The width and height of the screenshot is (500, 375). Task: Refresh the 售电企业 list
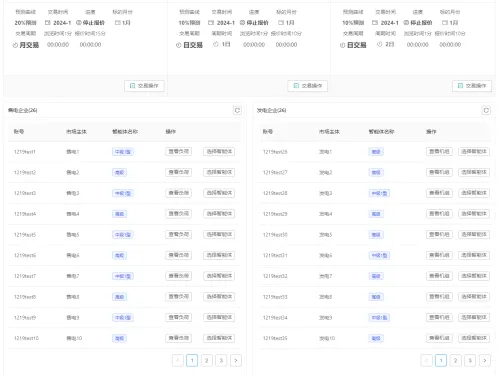(x=237, y=110)
